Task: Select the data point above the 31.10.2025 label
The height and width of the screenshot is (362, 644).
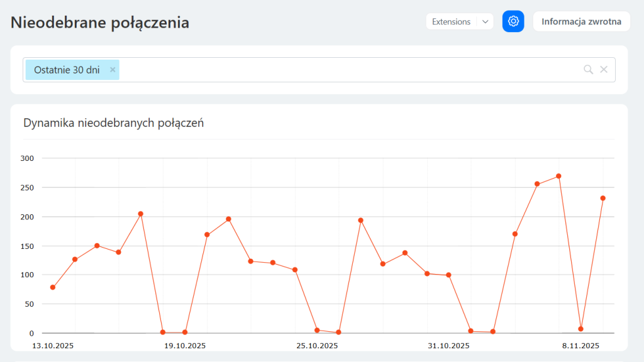Action: (x=448, y=275)
